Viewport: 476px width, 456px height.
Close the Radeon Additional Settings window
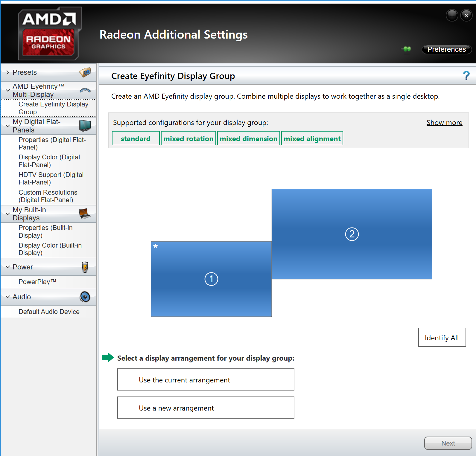tap(466, 15)
